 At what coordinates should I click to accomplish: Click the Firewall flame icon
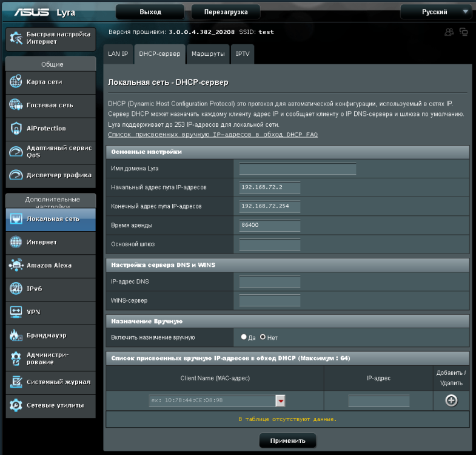coord(16,335)
